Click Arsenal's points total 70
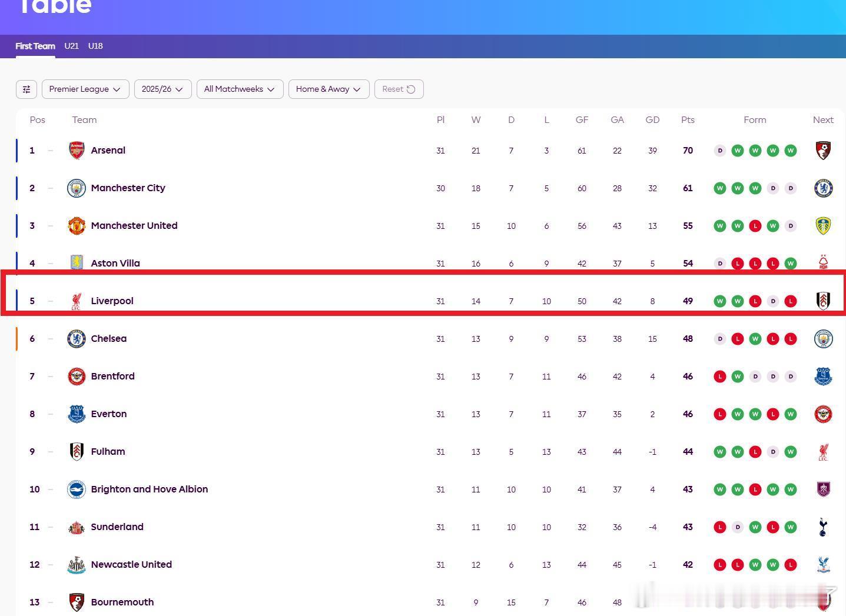Image resolution: width=846 pixels, height=616 pixels. click(x=688, y=151)
